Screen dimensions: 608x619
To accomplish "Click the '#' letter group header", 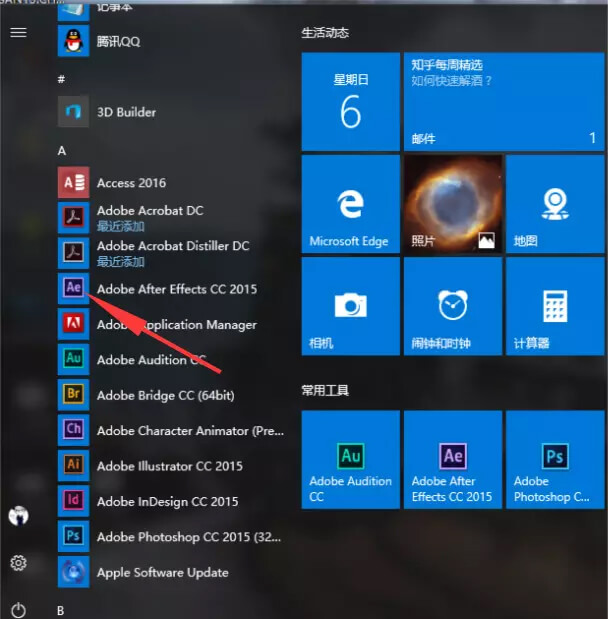I will 61,79.
